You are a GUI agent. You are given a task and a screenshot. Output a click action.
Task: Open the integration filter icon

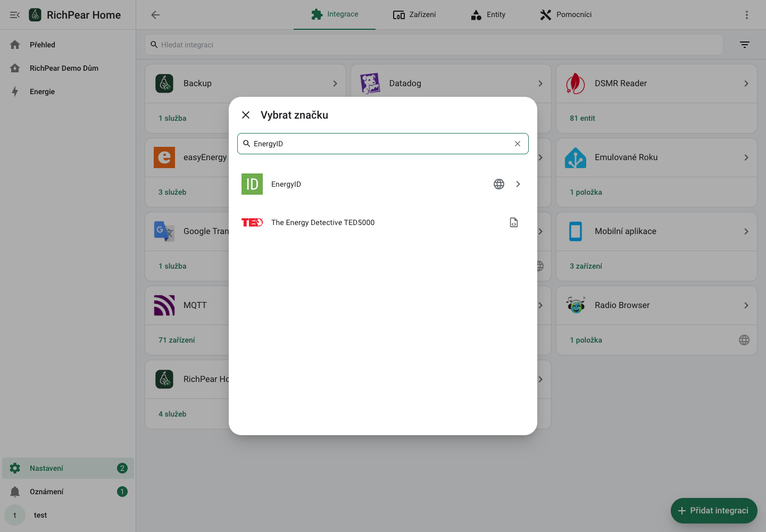pos(745,45)
